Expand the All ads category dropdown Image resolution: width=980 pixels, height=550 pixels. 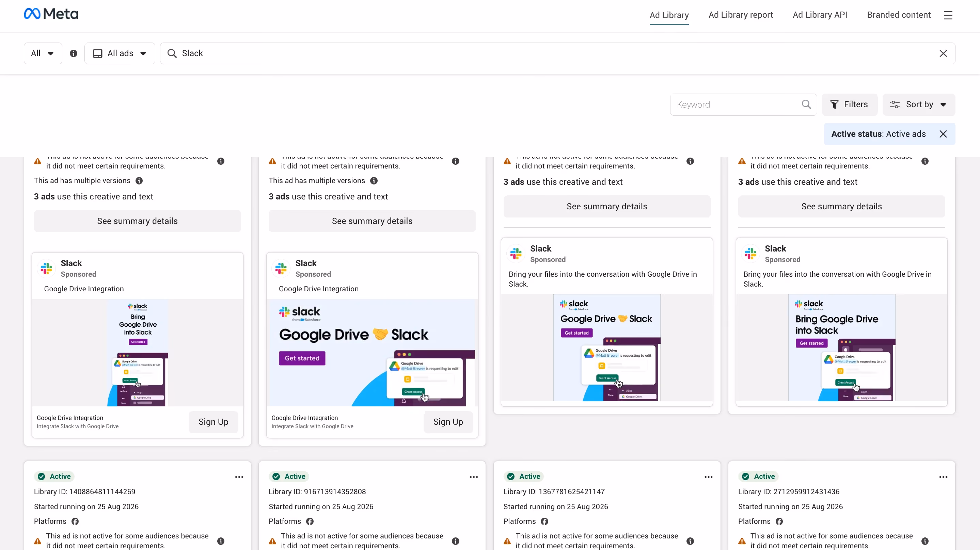(x=120, y=54)
